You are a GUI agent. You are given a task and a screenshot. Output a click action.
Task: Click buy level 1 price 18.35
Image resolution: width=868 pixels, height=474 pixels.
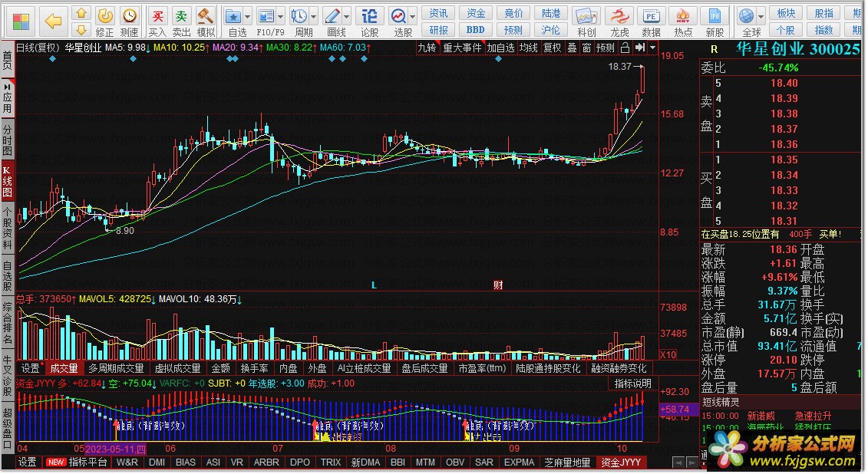(784, 160)
